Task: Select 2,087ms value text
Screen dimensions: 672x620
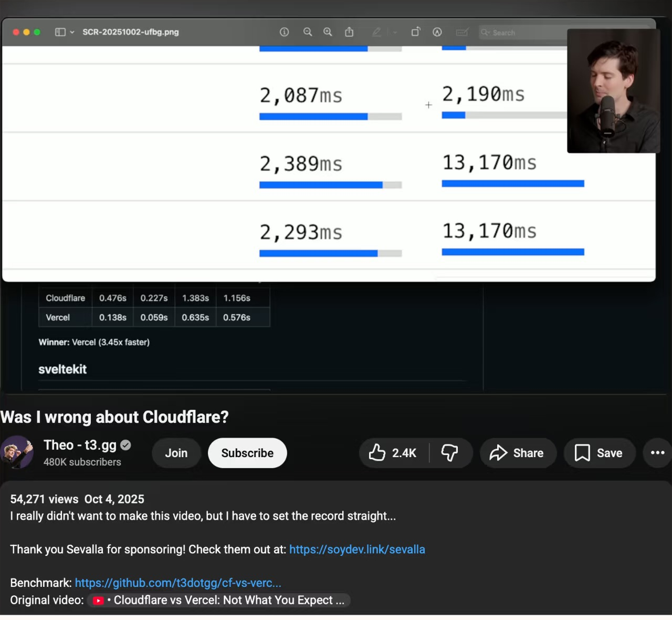Action: [x=301, y=96]
